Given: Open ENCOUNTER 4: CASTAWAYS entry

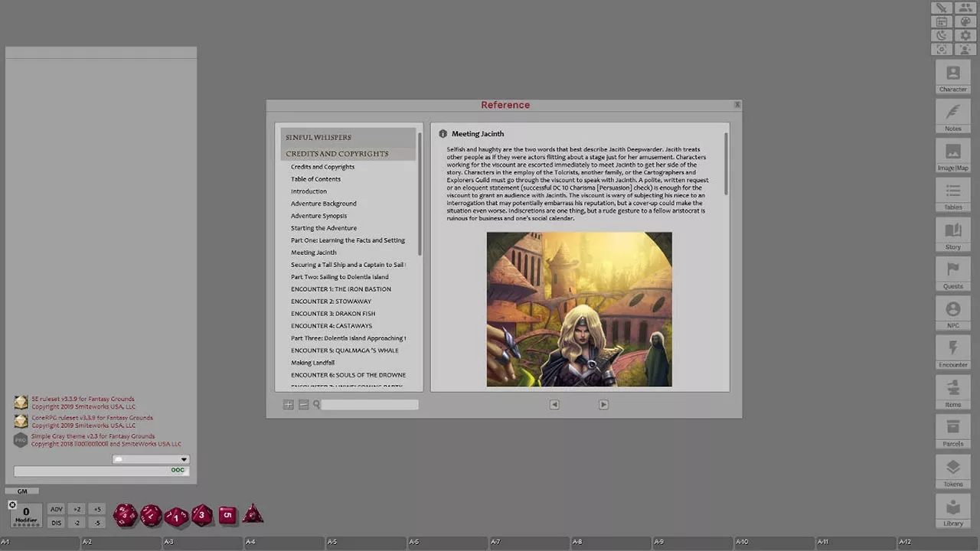Looking at the screenshot, I should click(332, 326).
